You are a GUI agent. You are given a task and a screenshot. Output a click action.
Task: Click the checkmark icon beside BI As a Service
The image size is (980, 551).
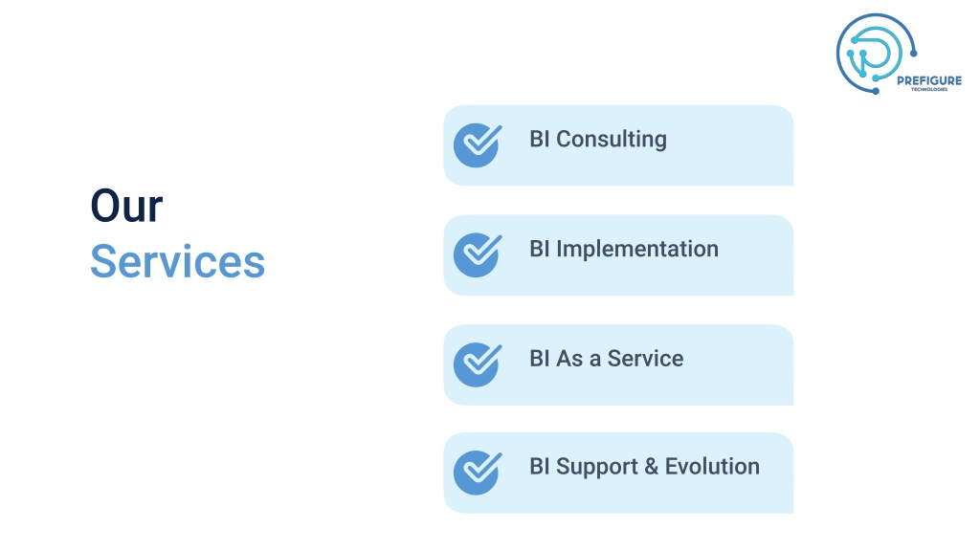(x=478, y=364)
